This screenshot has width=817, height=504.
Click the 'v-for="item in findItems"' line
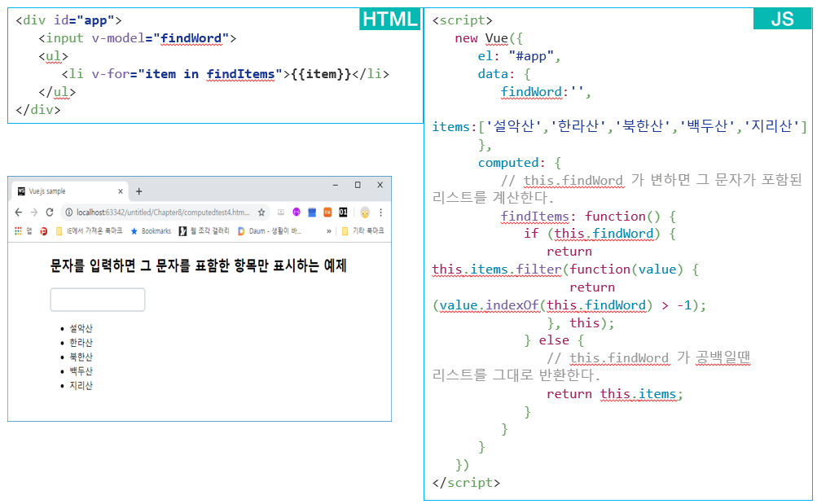tap(226, 74)
